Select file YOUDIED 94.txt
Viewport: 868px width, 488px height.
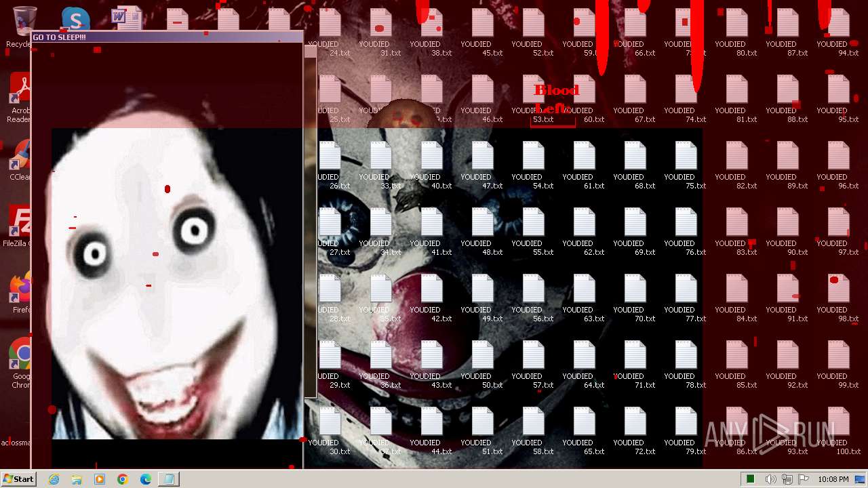[x=838, y=33]
